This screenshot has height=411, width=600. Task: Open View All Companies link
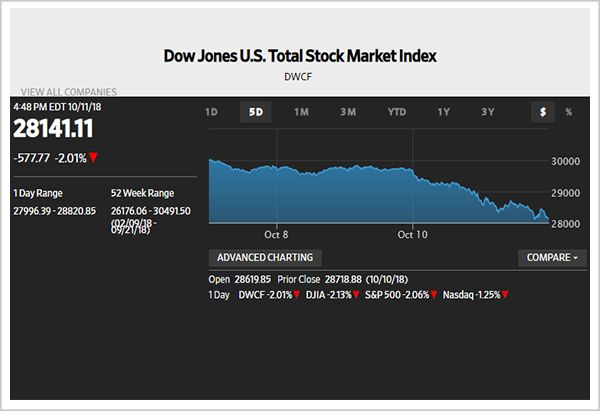click(x=62, y=92)
